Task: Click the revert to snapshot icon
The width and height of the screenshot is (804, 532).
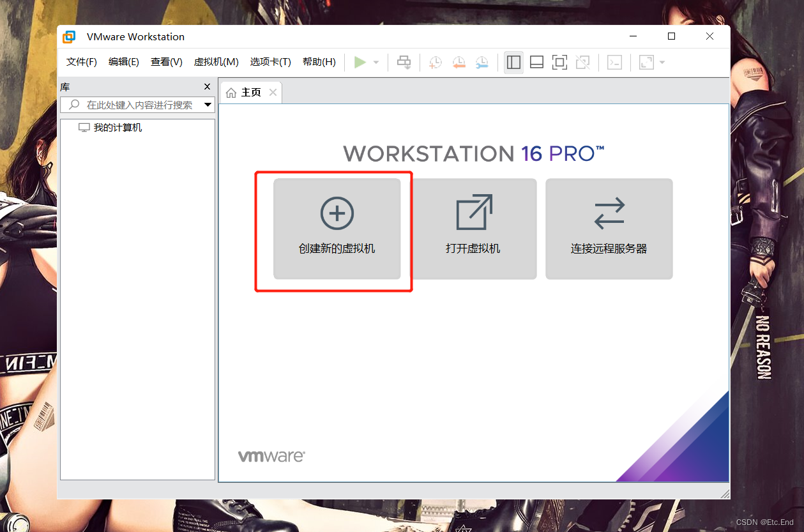Action: click(x=459, y=62)
